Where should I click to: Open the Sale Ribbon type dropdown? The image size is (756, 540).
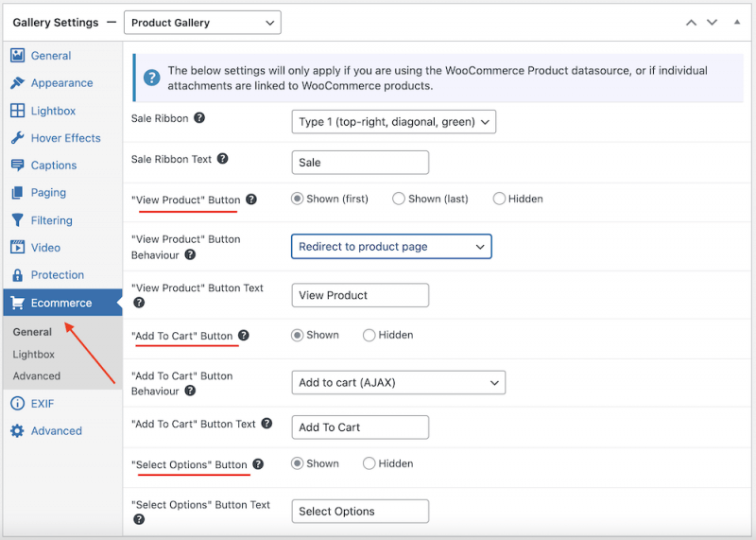393,122
